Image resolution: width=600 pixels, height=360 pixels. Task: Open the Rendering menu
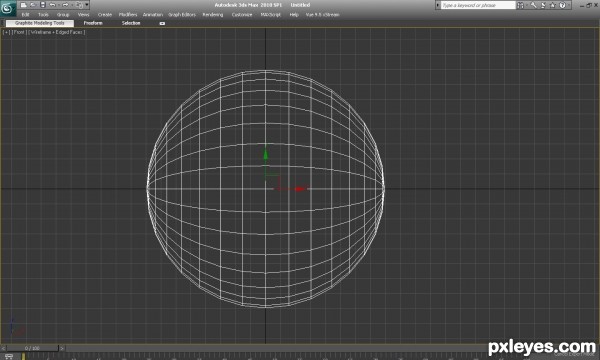pyautogui.click(x=213, y=15)
